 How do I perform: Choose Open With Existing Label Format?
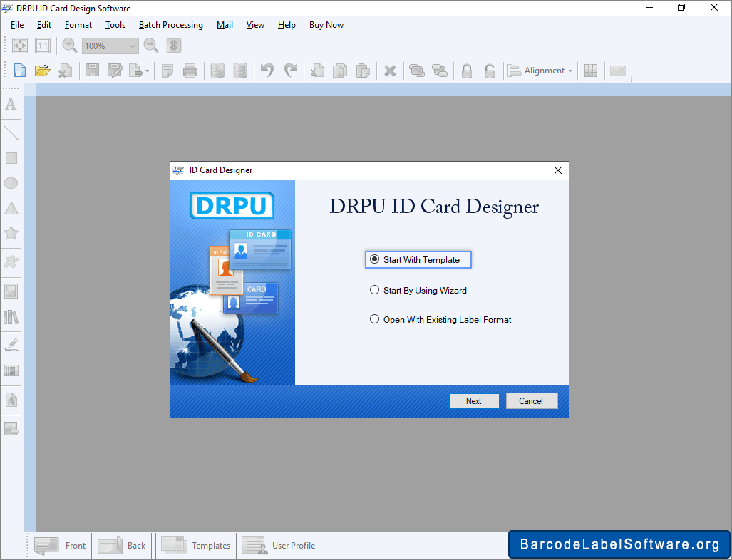440,320
